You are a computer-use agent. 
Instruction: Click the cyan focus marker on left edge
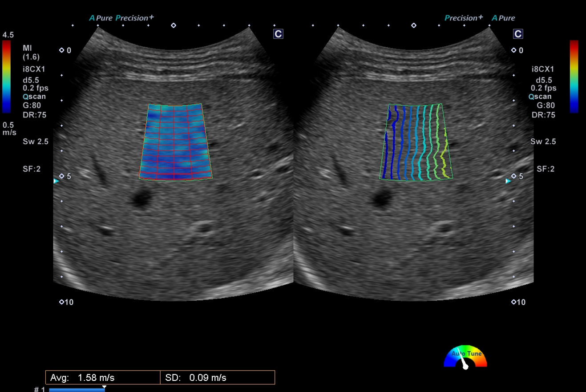[56, 181]
